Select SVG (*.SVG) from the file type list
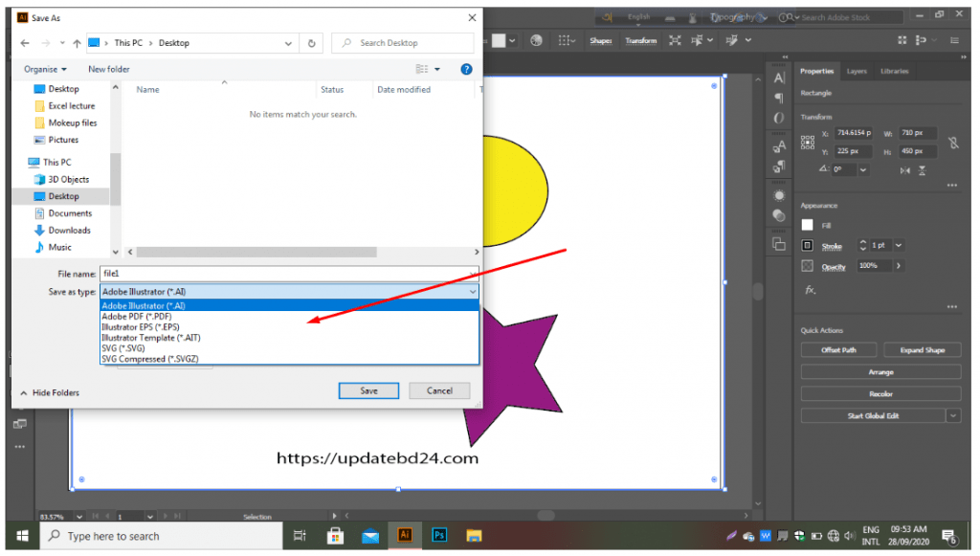Screen dimensions: 980x556 tap(123, 348)
